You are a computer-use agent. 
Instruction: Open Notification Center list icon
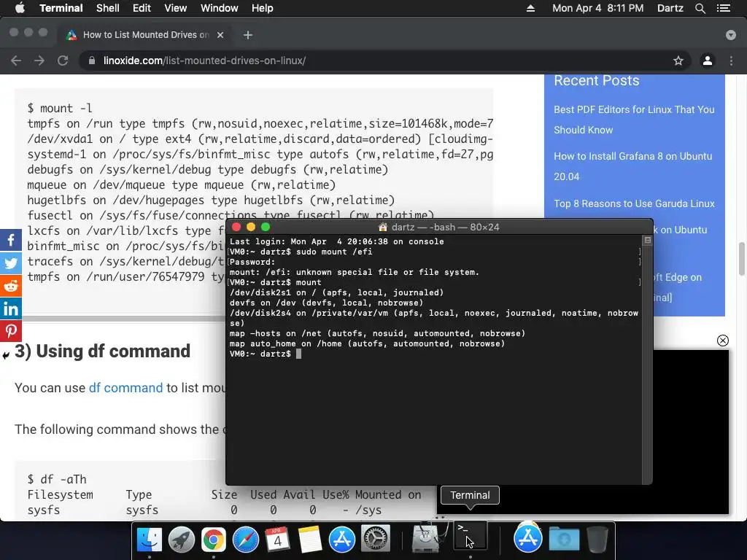tap(724, 8)
